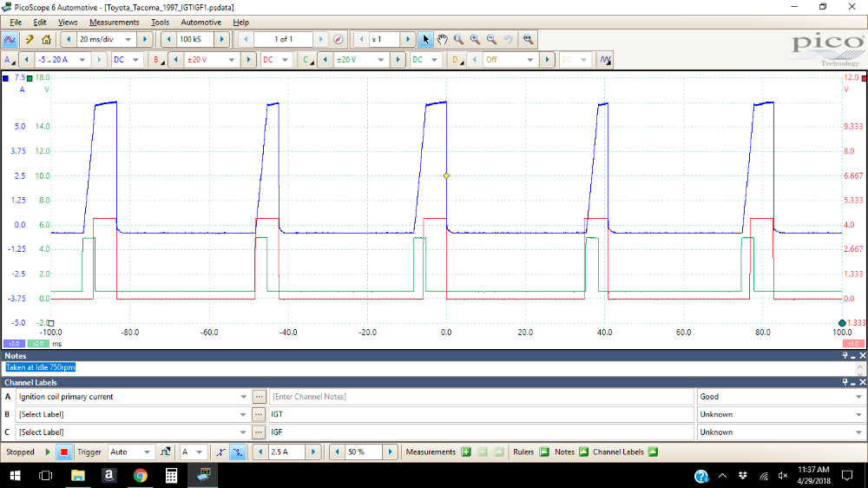Select falling edge trigger icon
This screenshot has height=488, width=868.
point(238,452)
